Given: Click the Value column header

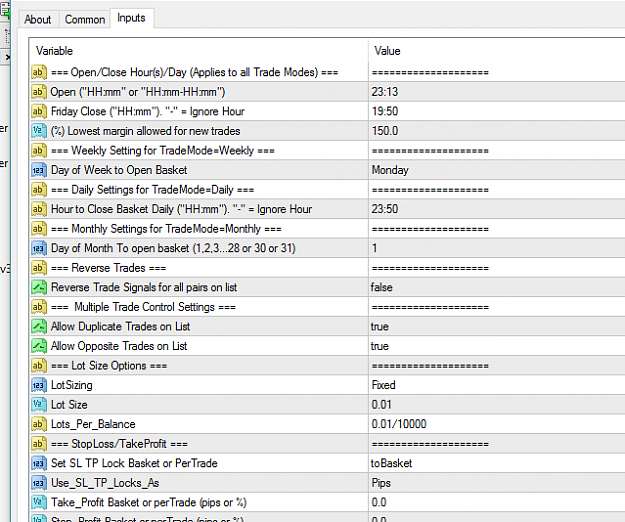Looking at the screenshot, I should (387, 51).
